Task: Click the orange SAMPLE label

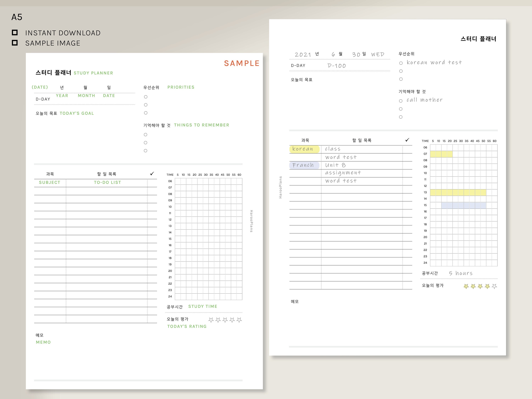Action: pos(241,63)
